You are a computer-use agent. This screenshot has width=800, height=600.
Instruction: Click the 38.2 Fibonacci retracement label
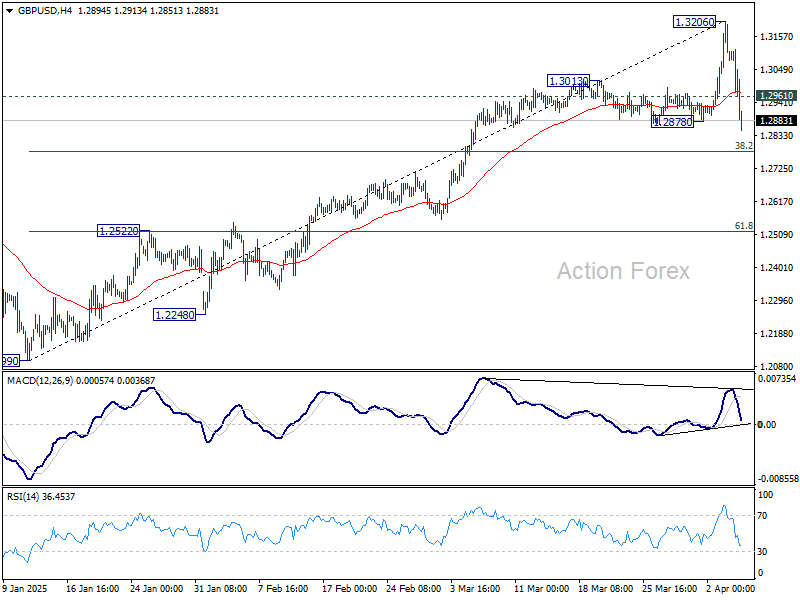click(x=742, y=145)
